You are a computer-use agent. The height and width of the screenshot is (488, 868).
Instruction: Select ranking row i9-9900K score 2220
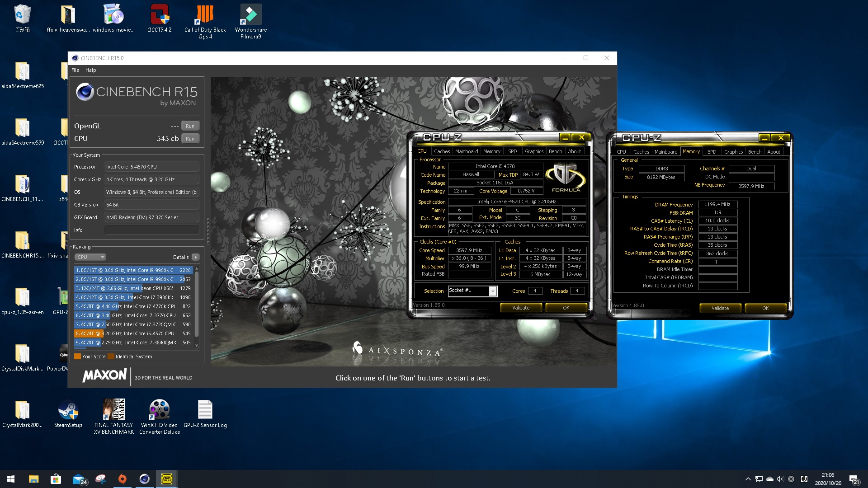[x=134, y=270]
